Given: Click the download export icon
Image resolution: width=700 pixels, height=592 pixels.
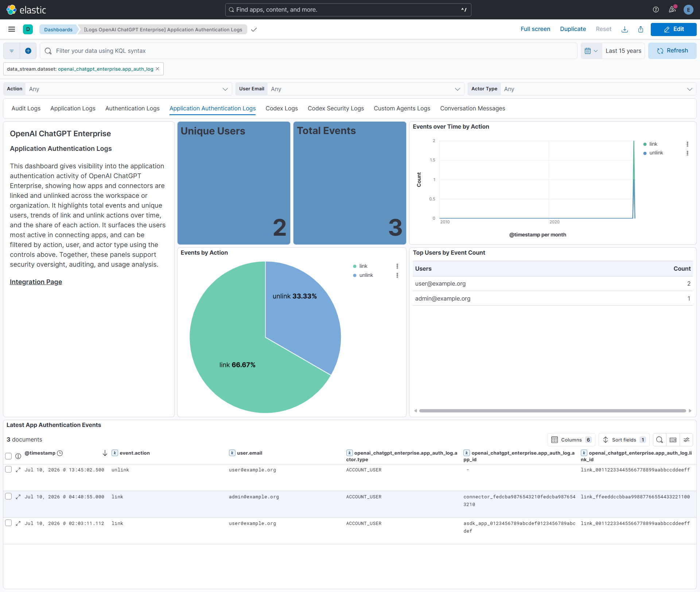Looking at the screenshot, I should click(x=625, y=29).
